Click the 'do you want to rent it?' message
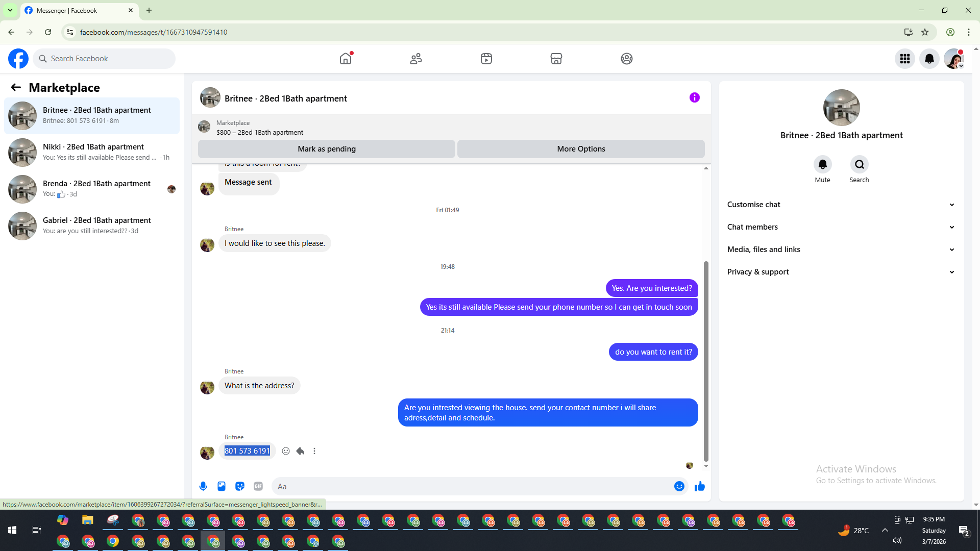Image resolution: width=980 pixels, height=551 pixels. click(x=653, y=352)
